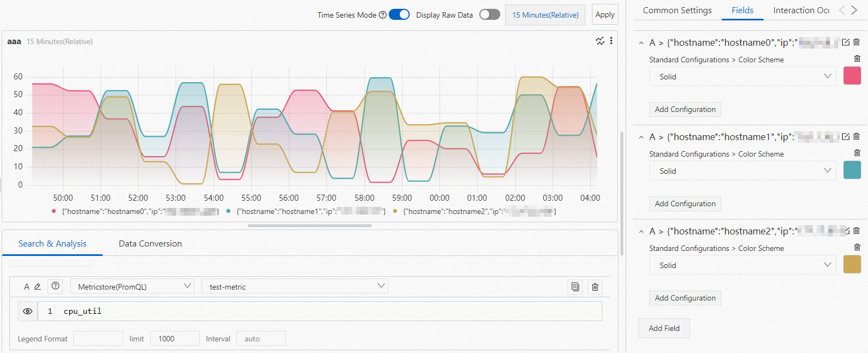Collapse the hostname1 field section

641,137
